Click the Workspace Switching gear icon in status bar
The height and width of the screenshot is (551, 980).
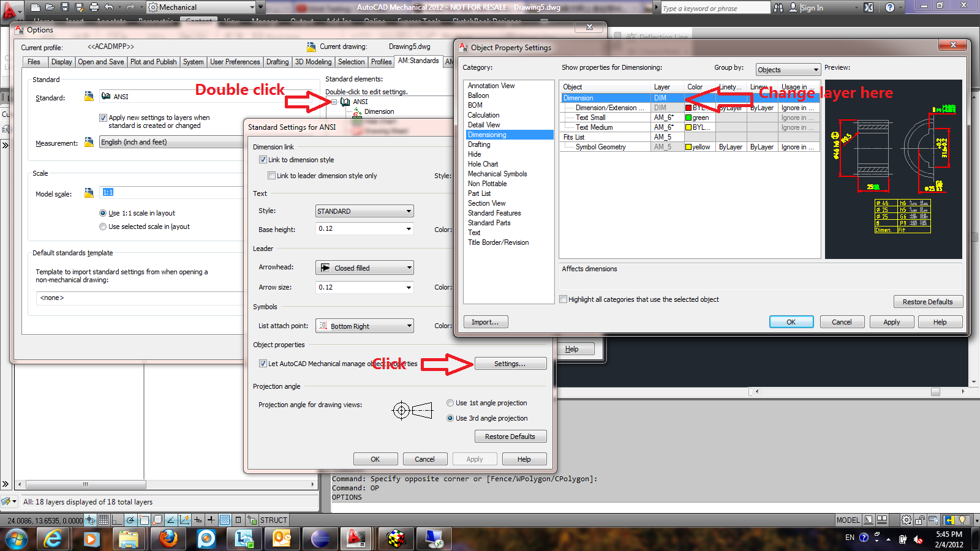coord(907,520)
